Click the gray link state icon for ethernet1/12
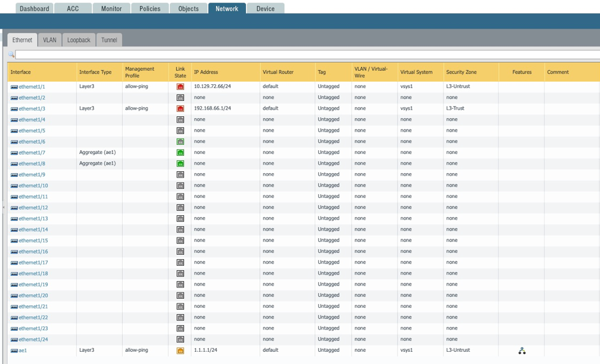Viewport: 600px width, 364px height. click(x=180, y=208)
